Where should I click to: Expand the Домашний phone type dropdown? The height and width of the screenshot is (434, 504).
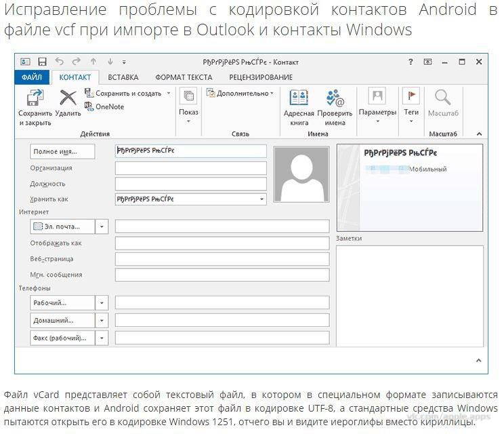pos(102,321)
